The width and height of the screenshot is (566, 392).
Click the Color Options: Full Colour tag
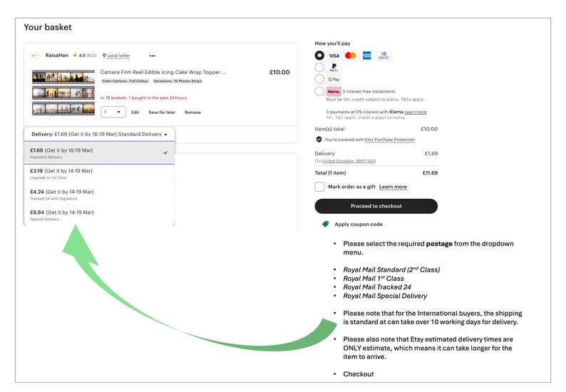coord(125,81)
